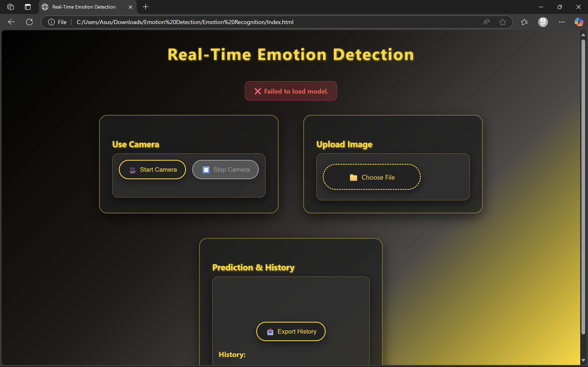Image resolution: width=588 pixels, height=367 pixels.
Task: Click the Export History button
Action: tap(291, 331)
